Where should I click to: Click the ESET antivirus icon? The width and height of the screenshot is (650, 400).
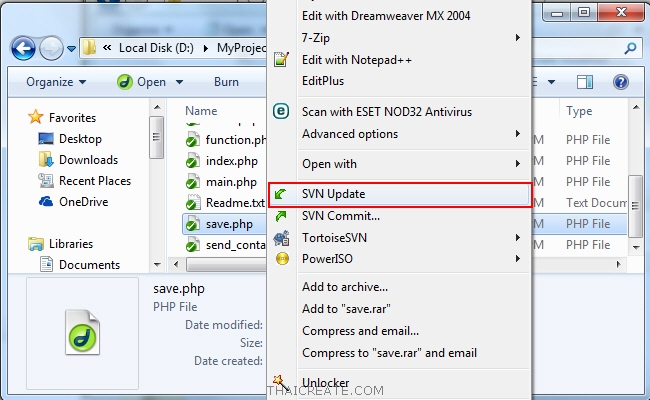click(281, 112)
